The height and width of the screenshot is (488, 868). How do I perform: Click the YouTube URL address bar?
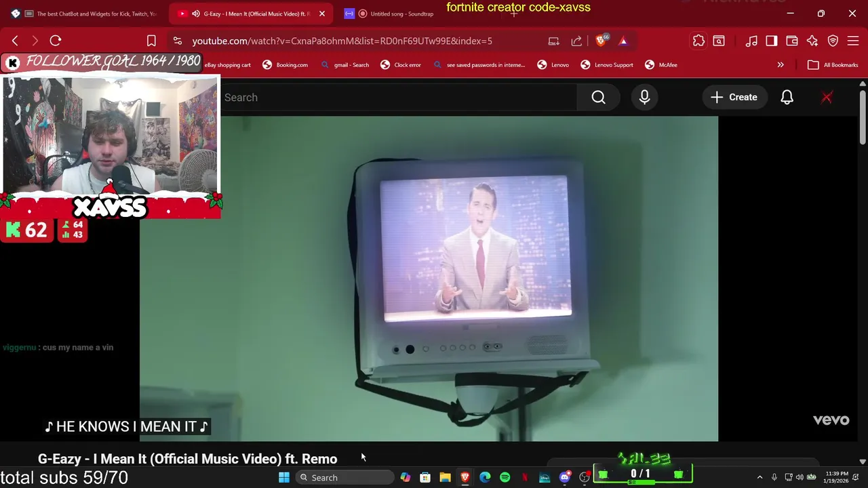(342, 41)
